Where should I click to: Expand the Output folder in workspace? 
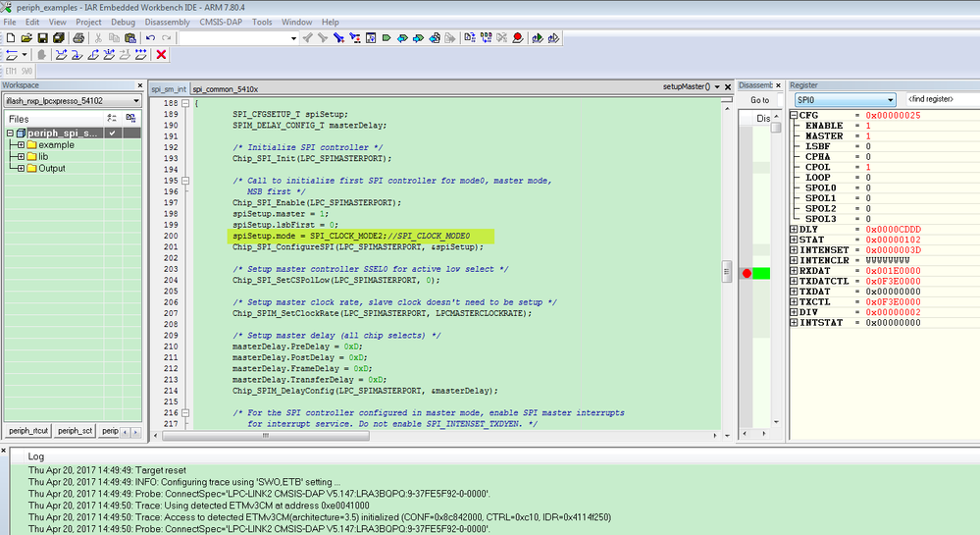click(x=21, y=168)
